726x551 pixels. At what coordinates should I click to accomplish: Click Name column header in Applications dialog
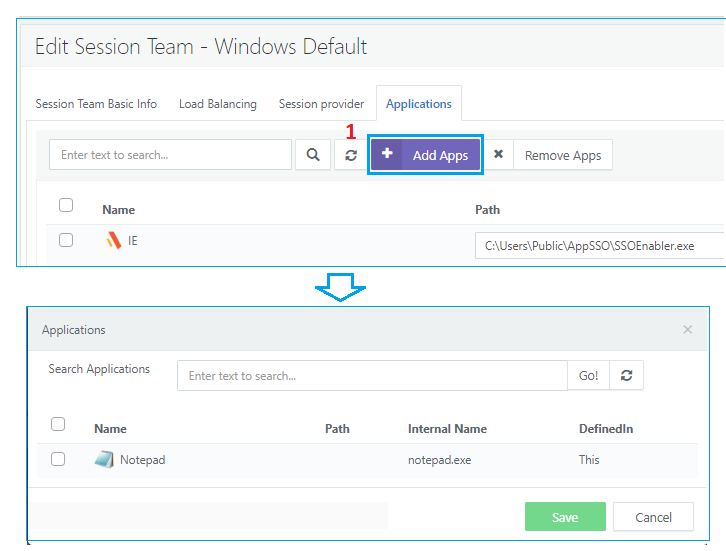[110, 429]
